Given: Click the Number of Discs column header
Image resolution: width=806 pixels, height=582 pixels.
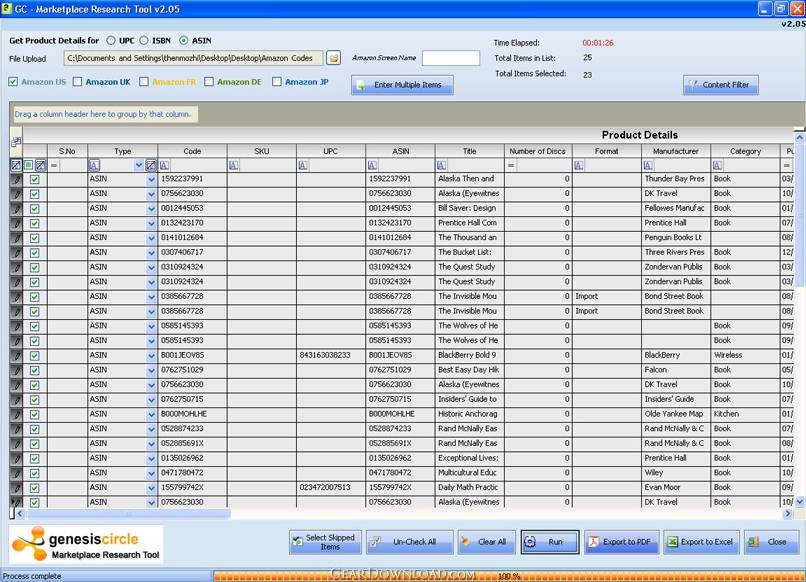Looking at the screenshot, I should [x=538, y=151].
